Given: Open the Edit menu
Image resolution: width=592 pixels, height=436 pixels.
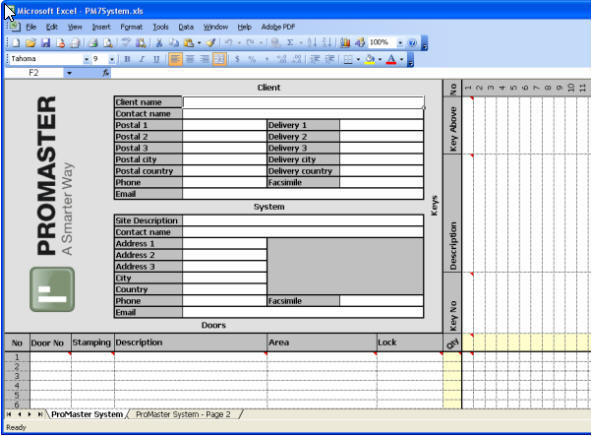Looking at the screenshot, I should click(x=52, y=27).
